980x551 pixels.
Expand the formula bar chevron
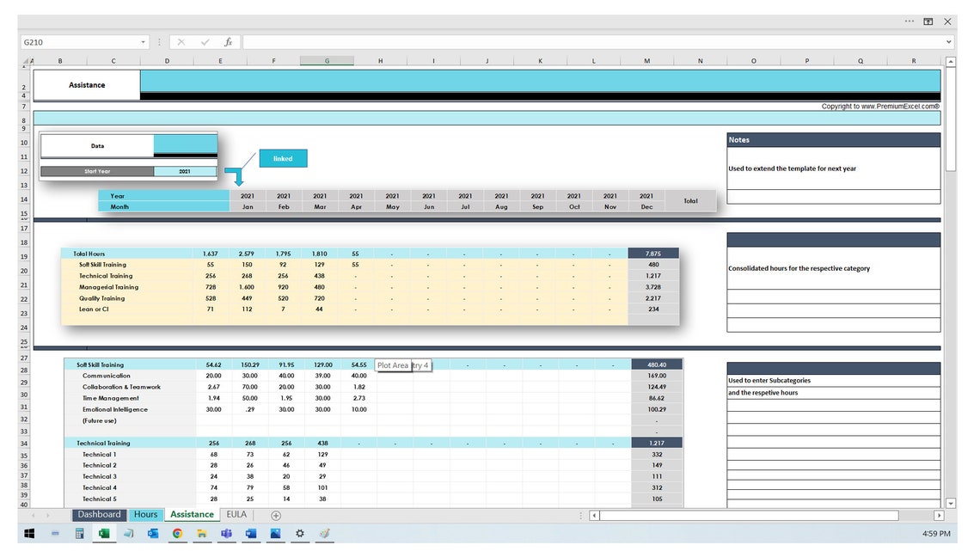tap(949, 42)
